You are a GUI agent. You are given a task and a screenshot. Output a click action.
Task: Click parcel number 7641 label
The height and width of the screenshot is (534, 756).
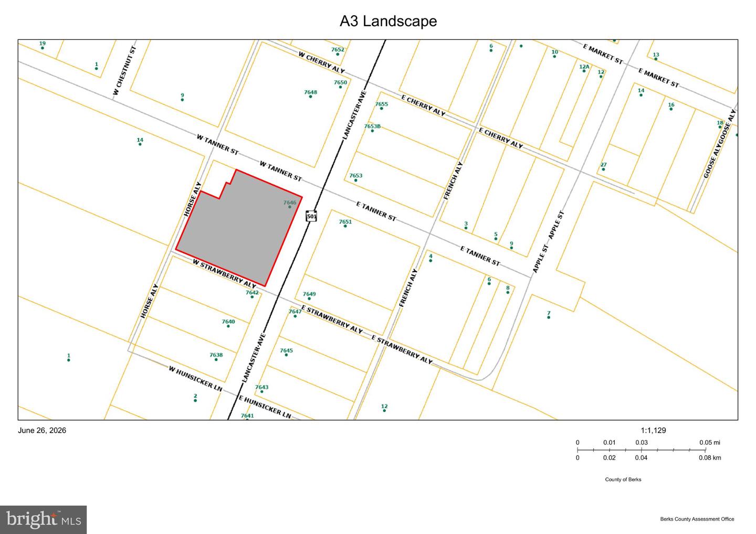247,415
